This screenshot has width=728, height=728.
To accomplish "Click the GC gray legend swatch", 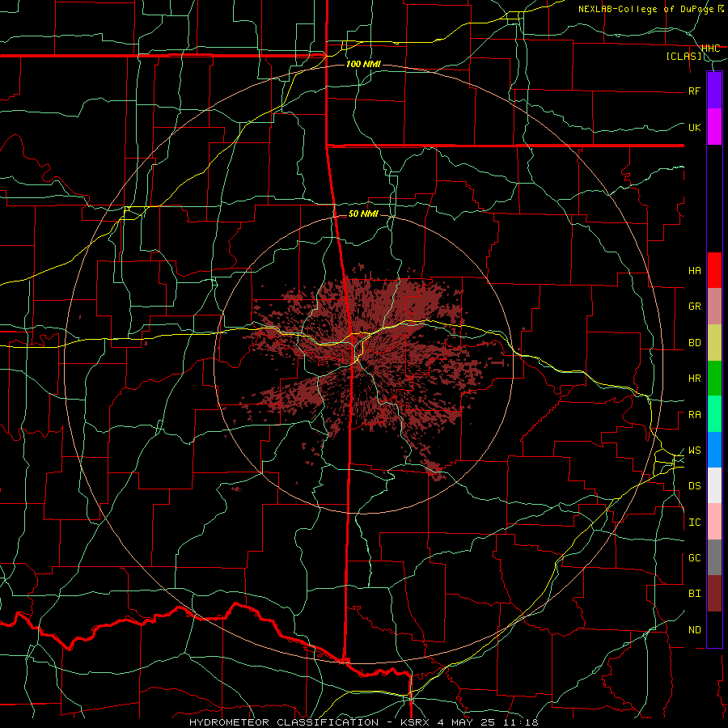I will click(x=714, y=557).
